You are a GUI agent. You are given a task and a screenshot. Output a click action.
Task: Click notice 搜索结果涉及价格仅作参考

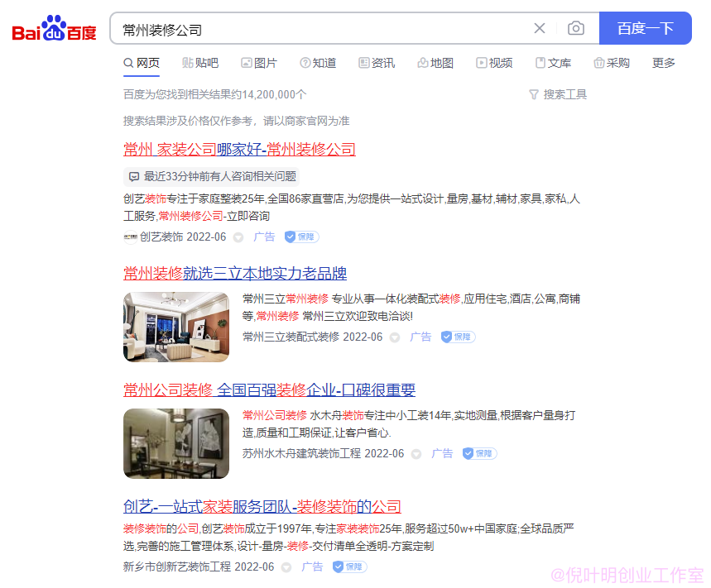[x=236, y=121]
